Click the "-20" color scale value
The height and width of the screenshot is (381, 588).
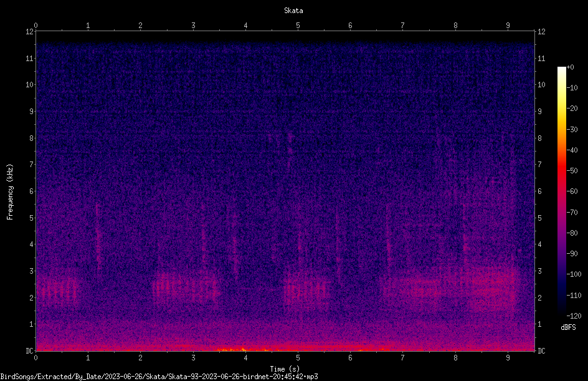572,109
